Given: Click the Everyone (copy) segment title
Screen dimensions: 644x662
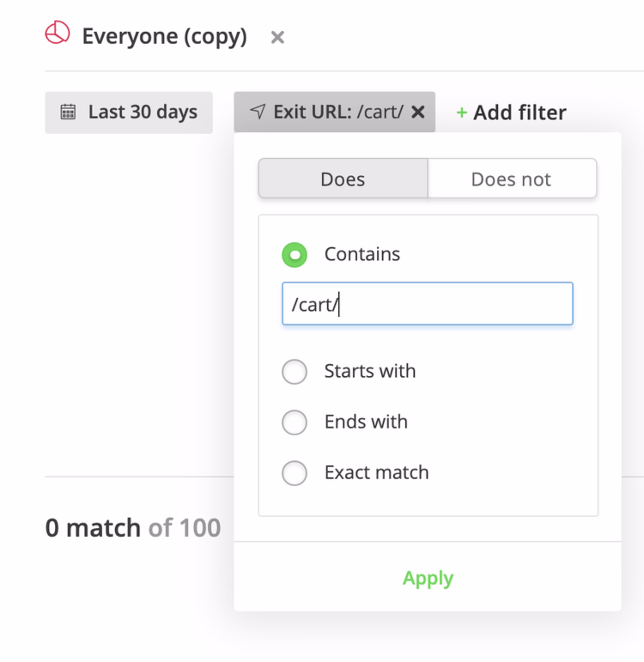Looking at the screenshot, I should point(165,36).
